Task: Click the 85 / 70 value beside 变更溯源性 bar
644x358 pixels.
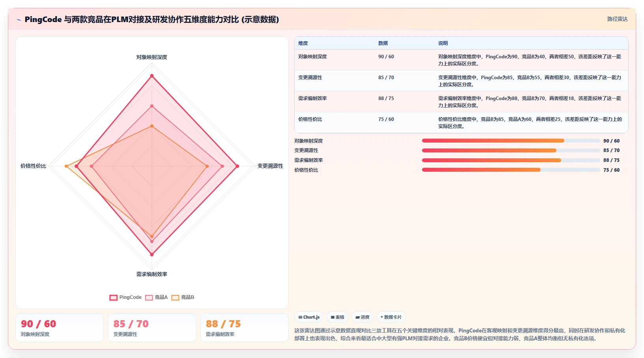Action: (611, 150)
